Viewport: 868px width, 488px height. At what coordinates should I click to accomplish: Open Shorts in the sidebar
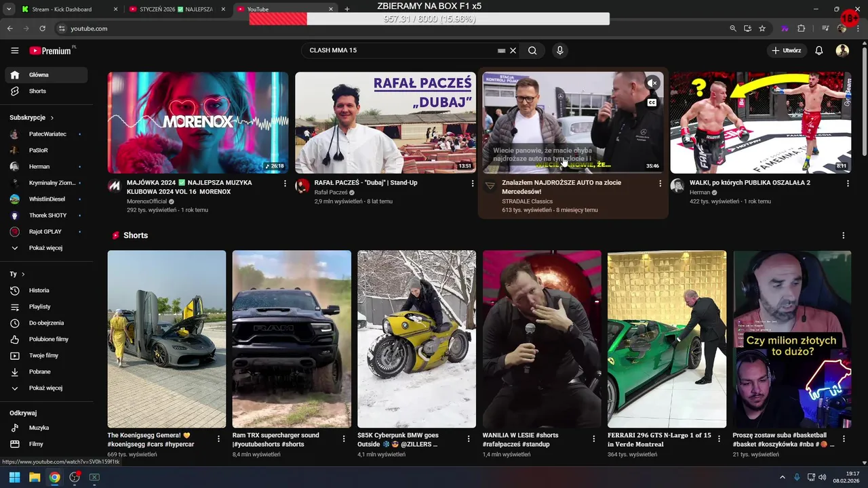point(45,91)
